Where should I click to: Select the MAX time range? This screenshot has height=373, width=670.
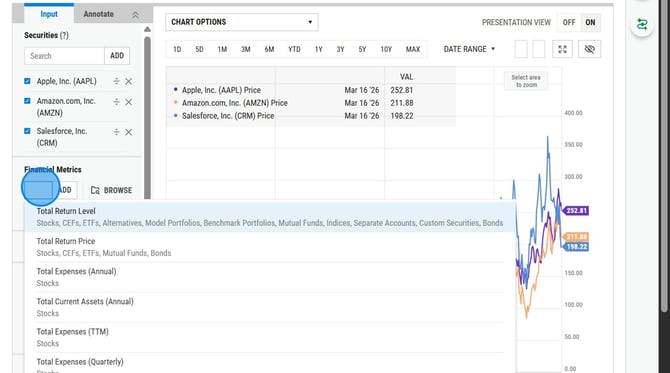pos(413,49)
